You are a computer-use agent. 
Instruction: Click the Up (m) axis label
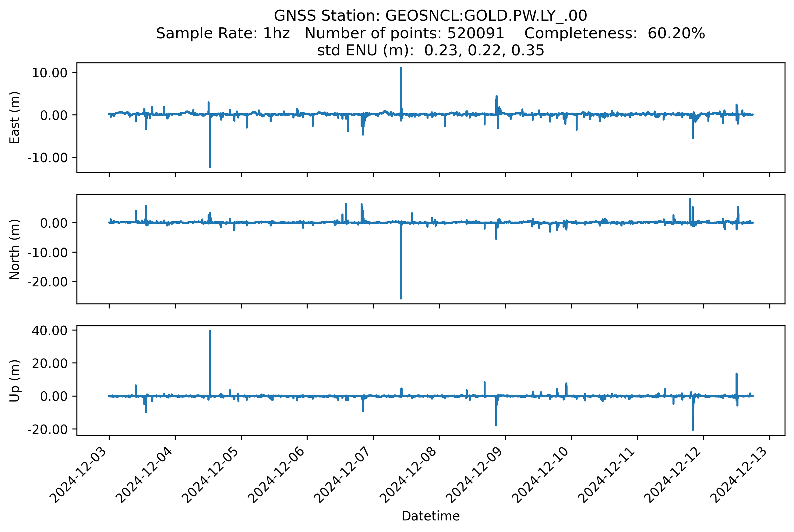pyautogui.click(x=15, y=381)
